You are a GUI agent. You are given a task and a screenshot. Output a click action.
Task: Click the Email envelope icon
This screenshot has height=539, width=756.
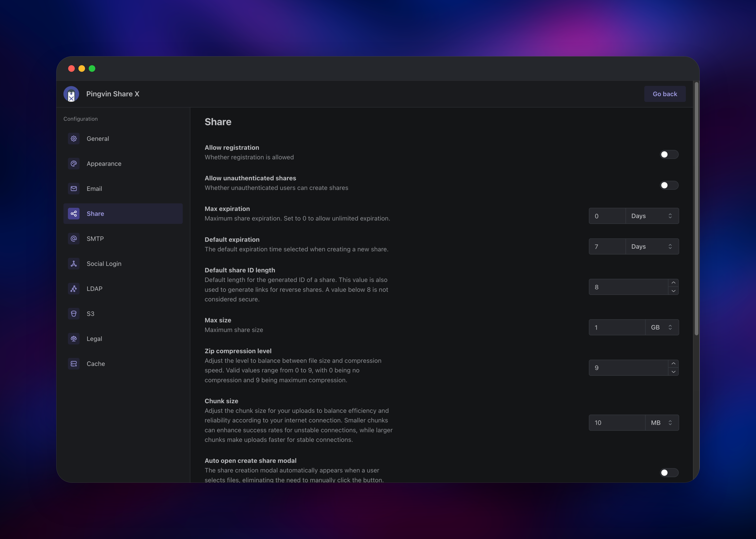(x=74, y=188)
